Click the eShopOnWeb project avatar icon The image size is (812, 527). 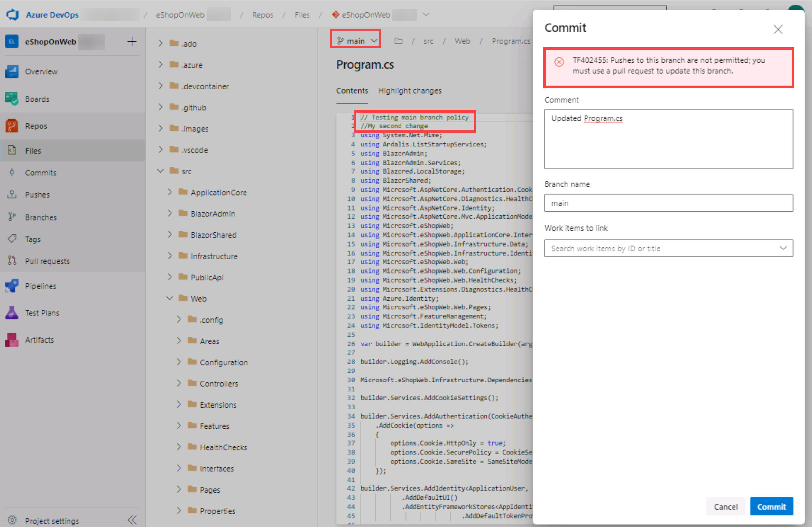coord(12,42)
